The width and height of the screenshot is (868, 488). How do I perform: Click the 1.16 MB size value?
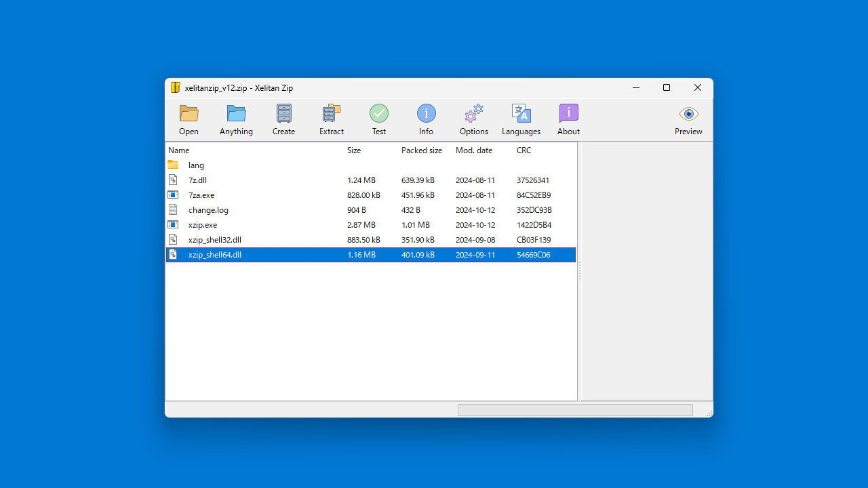(361, 255)
